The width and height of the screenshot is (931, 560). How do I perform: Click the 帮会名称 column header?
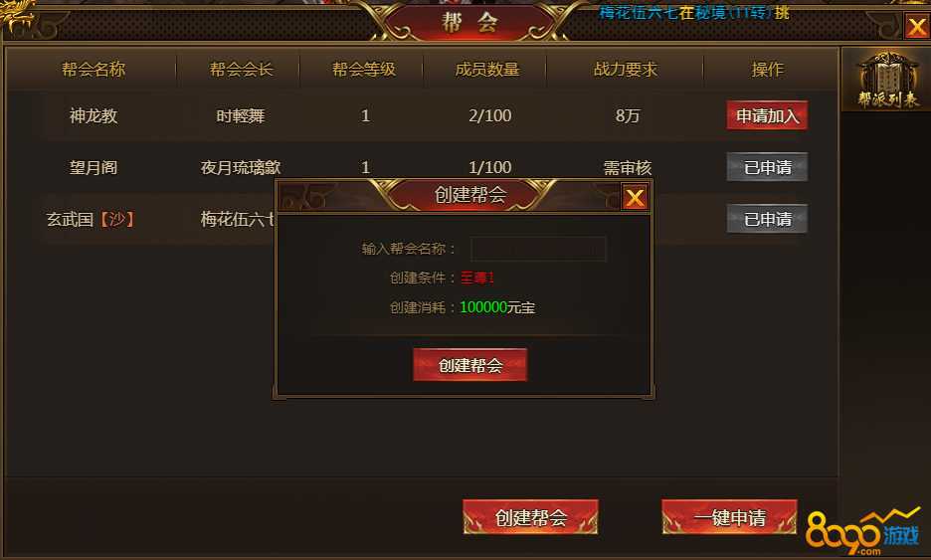93,70
